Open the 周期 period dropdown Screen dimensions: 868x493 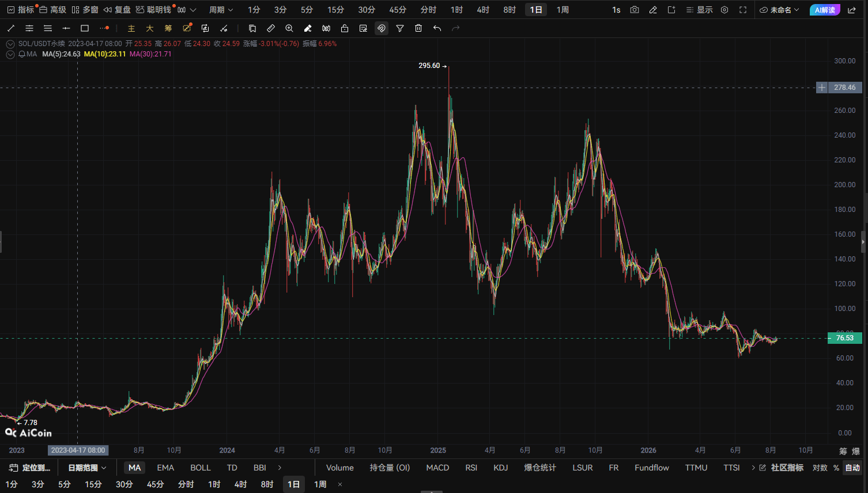pos(221,10)
